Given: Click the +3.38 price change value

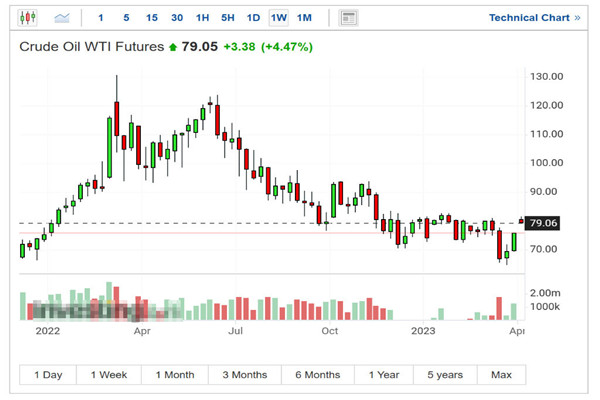Looking at the screenshot, I should coord(239,47).
